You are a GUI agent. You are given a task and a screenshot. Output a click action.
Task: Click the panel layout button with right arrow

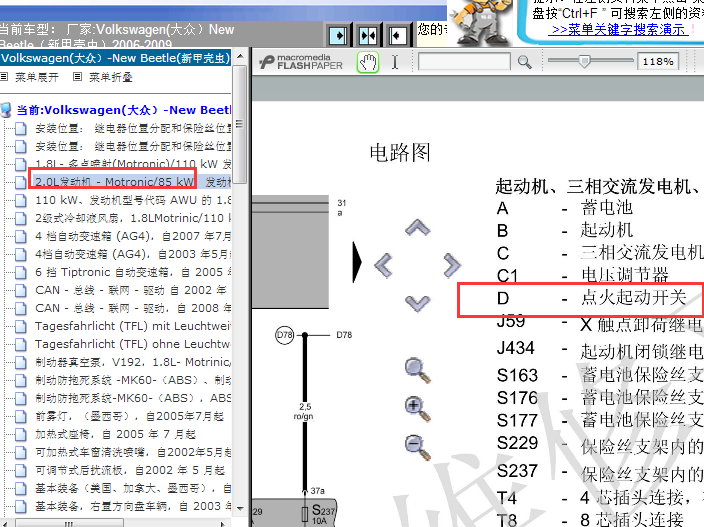tap(338, 35)
